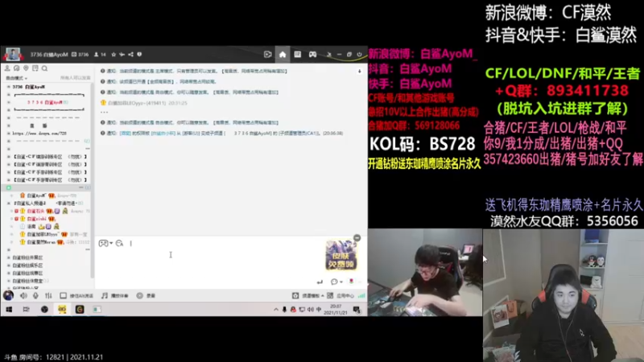
Task: Open the app center button
Action: coord(341,295)
